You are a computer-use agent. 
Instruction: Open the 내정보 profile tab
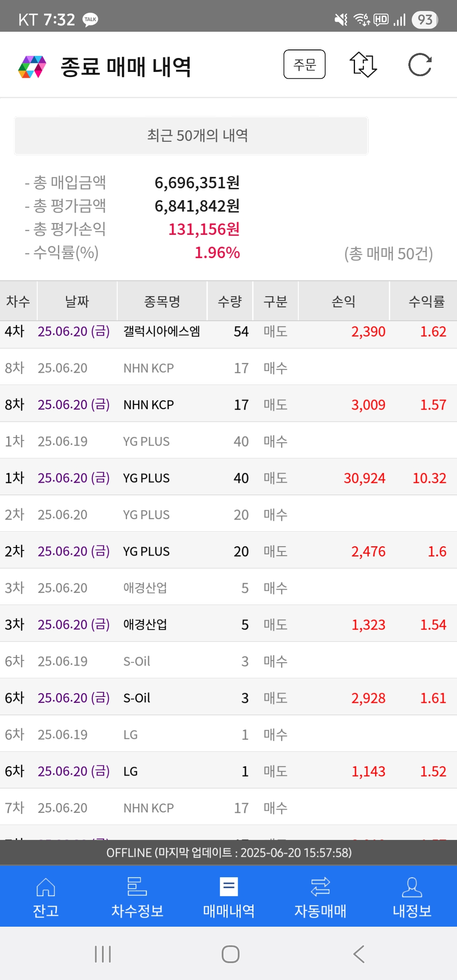(412, 897)
